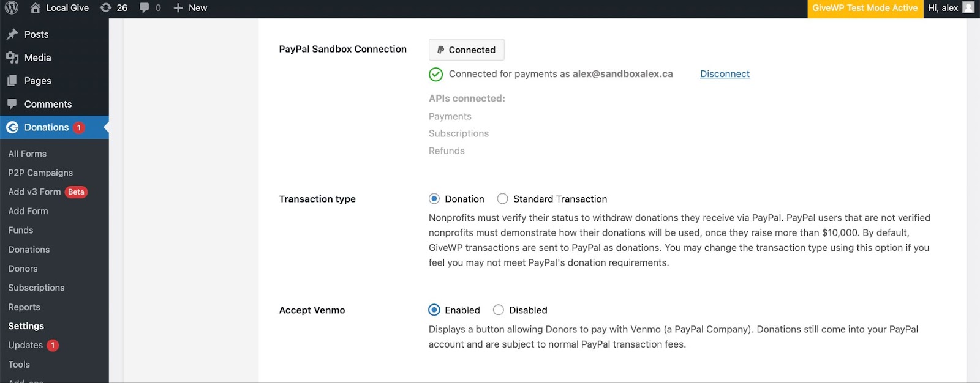The width and height of the screenshot is (980, 383).
Task: Click the Beta badge beside Add v3 Form
Action: [77, 192]
